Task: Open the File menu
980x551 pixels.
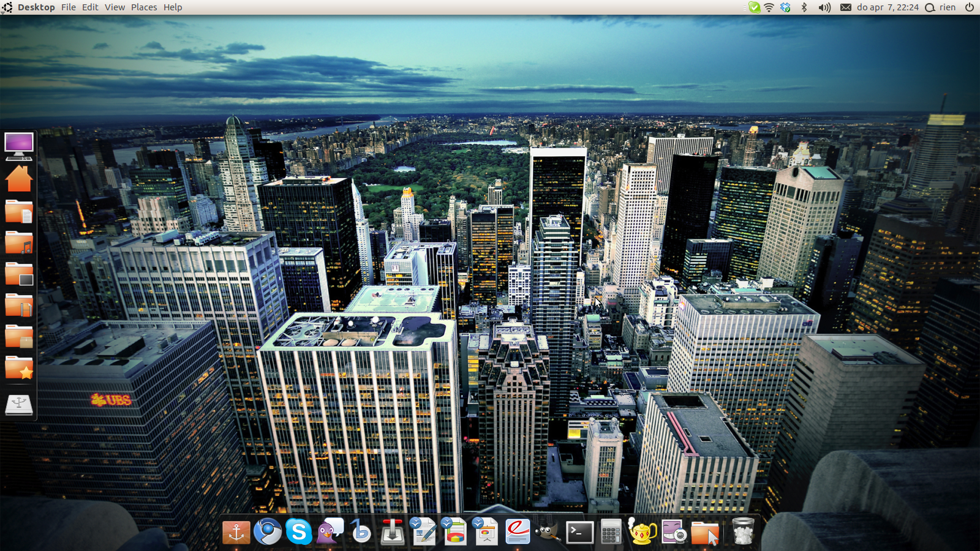Action: point(69,7)
